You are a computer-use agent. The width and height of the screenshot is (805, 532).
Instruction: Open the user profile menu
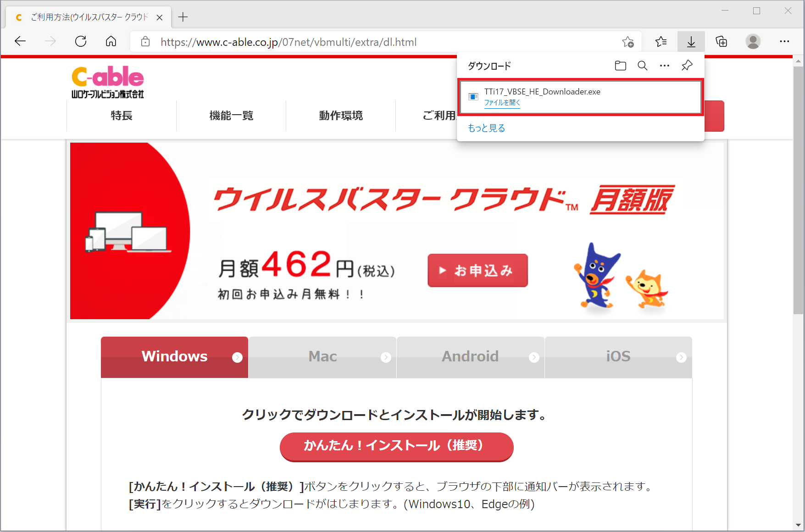[x=753, y=42]
